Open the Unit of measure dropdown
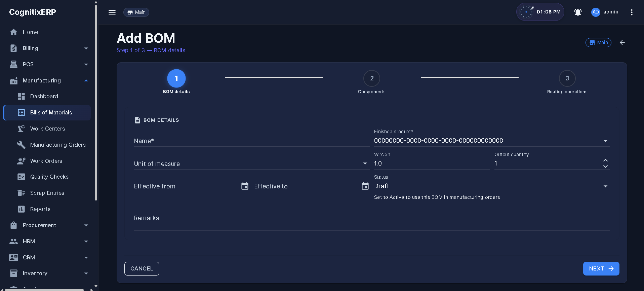The image size is (644, 291). [251, 163]
